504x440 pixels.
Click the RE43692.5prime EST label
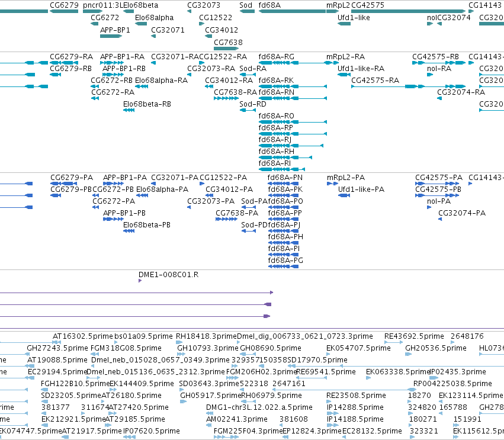pos(415,336)
